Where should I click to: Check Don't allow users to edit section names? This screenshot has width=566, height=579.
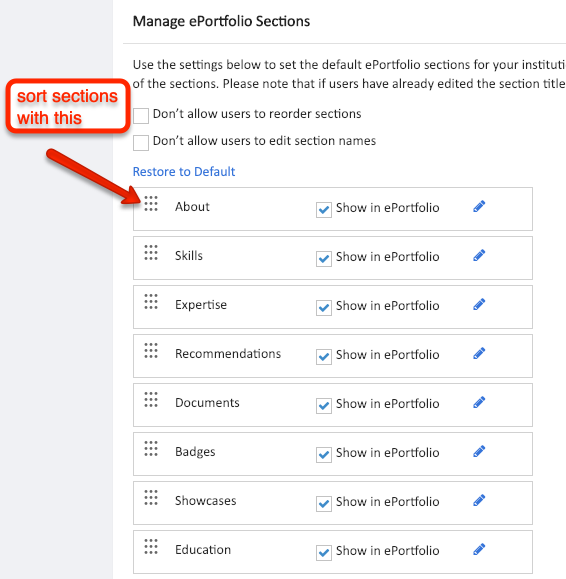pos(141,143)
